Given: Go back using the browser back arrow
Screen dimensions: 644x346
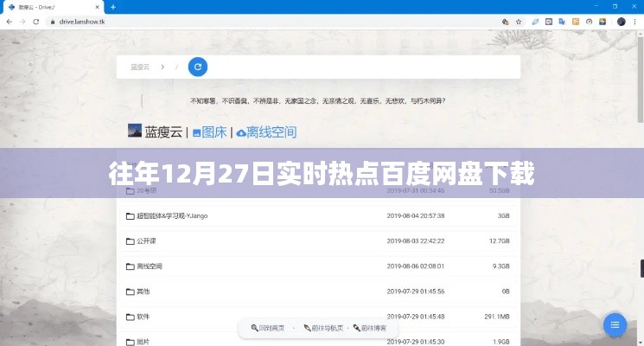Looking at the screenshot, I should 9,22.
